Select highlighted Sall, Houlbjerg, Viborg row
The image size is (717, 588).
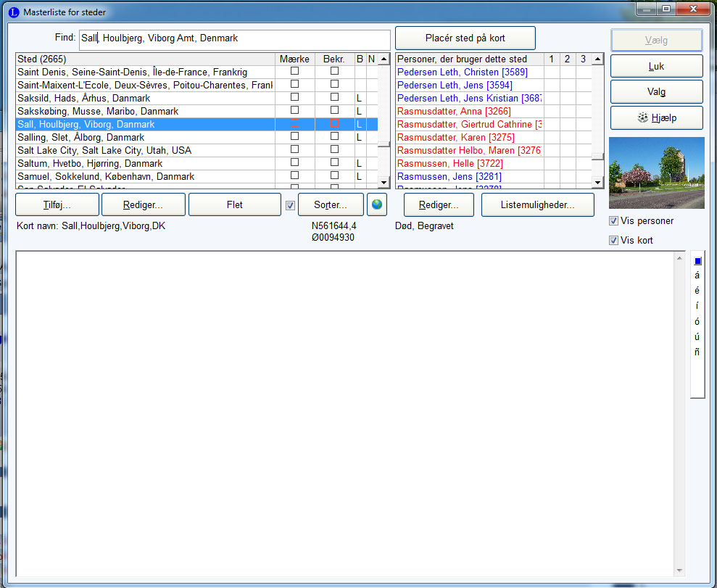click(146, 125)
